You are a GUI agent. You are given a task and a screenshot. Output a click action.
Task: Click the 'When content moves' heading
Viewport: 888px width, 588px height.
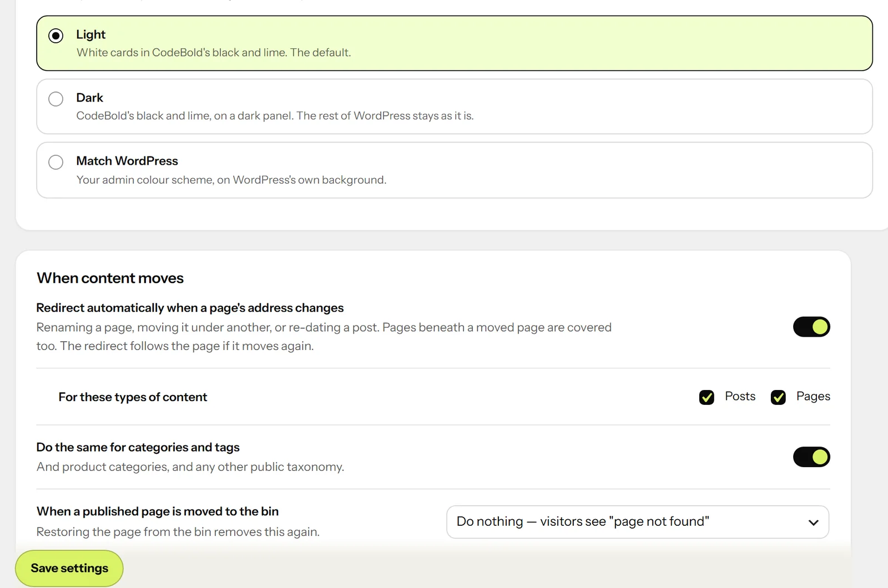coord(110,278)
